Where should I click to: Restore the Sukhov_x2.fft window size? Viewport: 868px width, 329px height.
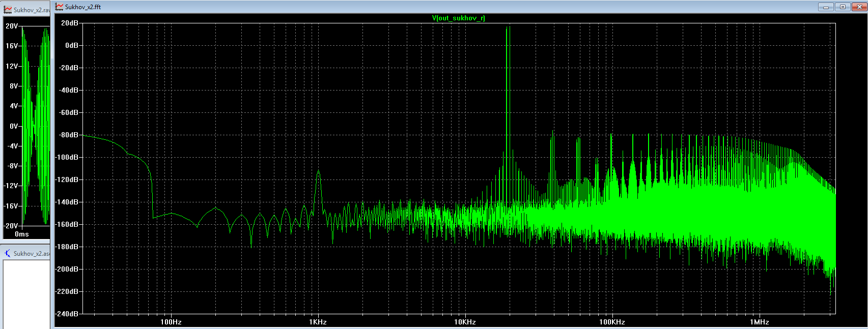coord(843,7)
